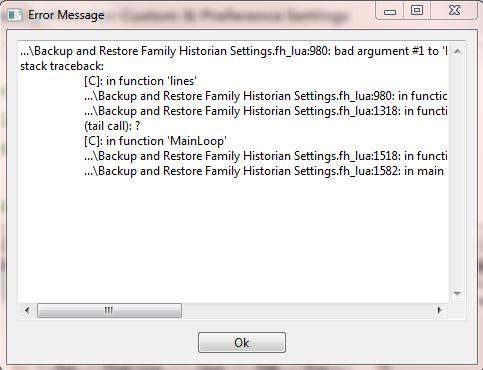
Task: Click the traceback line containing 'fh_lua:1518'
Action: point(266,156)
